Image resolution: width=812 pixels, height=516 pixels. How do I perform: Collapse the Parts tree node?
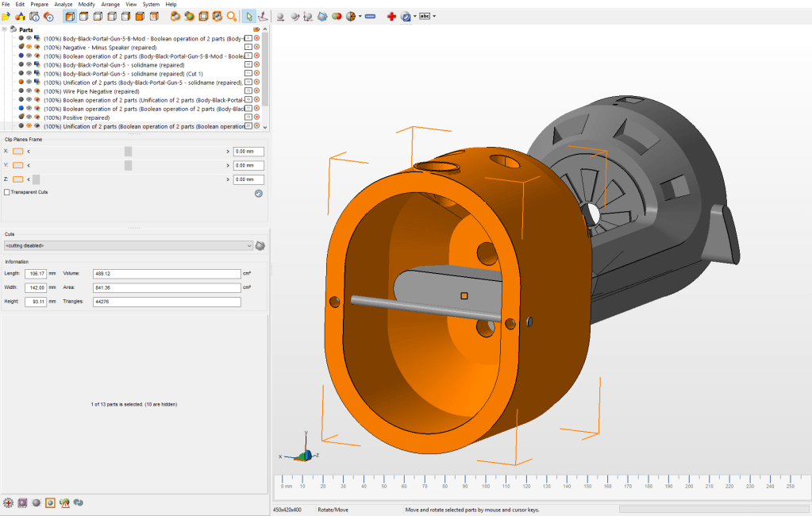[x=5, y=29]
